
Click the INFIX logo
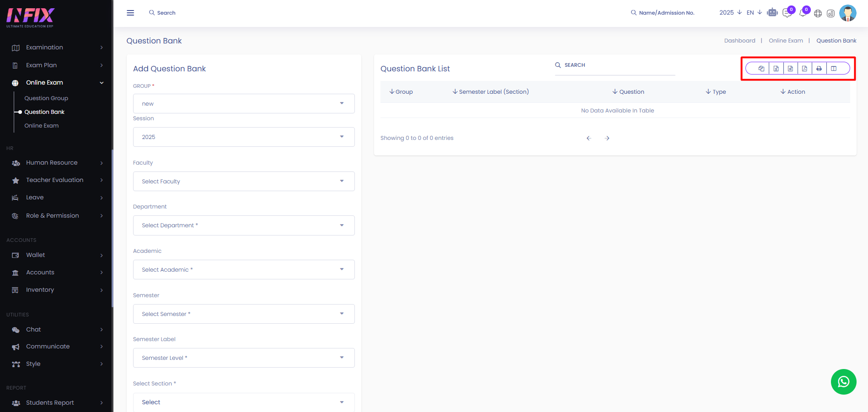click(x=31, y=17)
